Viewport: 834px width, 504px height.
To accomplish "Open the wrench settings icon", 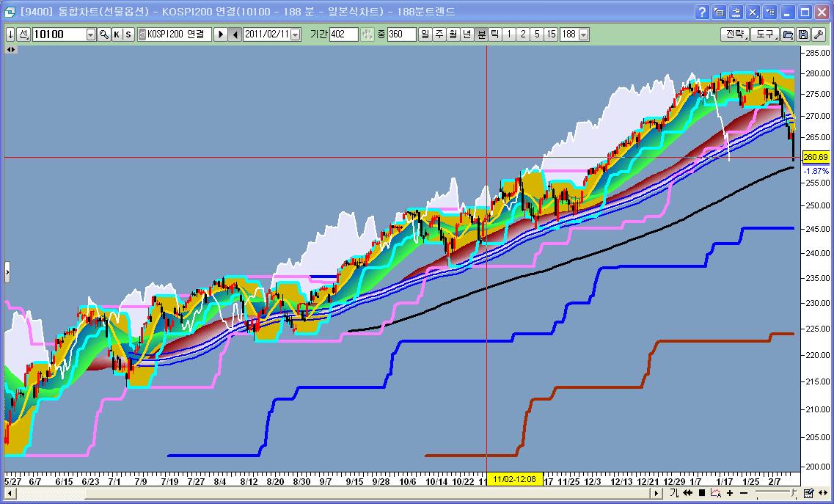I will click(819, 34).
